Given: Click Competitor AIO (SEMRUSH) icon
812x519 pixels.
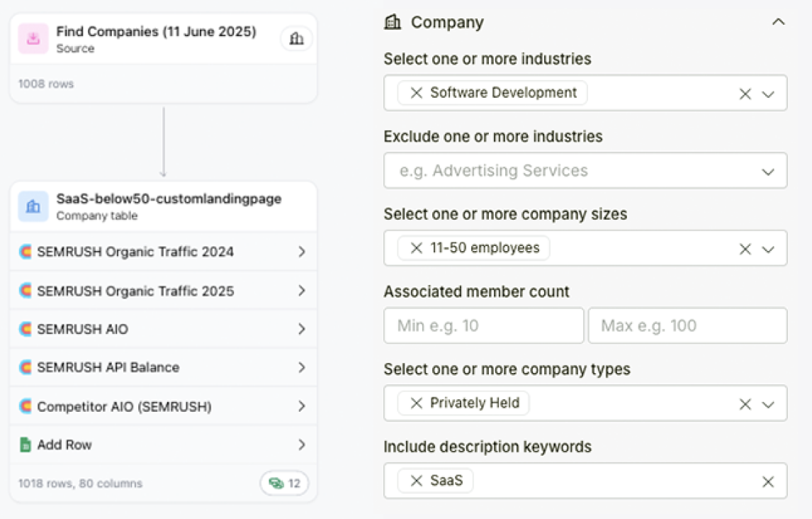Looking at the screenshot, I should click(x=25, y=406).
